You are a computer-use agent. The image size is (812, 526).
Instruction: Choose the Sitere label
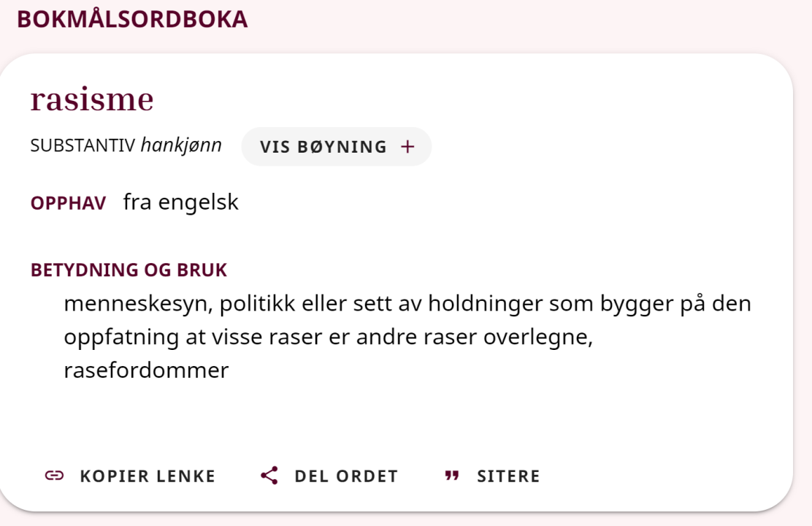(508, 476)
